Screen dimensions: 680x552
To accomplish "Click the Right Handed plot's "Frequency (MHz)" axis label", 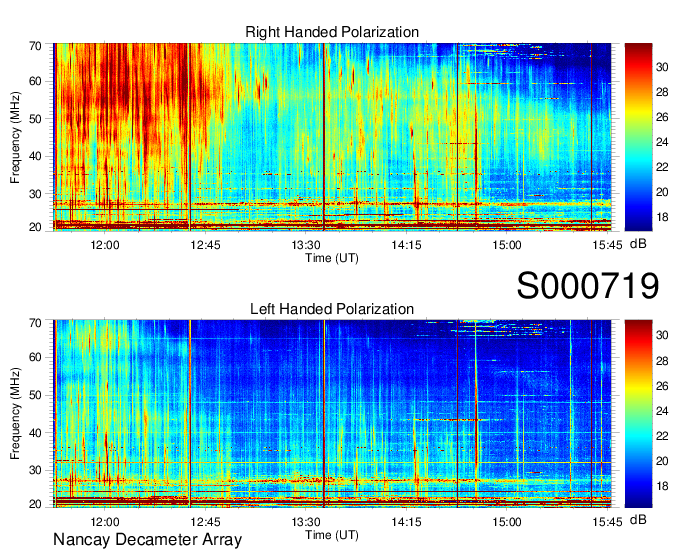I will pyautogui.click(x=15, y=137).
